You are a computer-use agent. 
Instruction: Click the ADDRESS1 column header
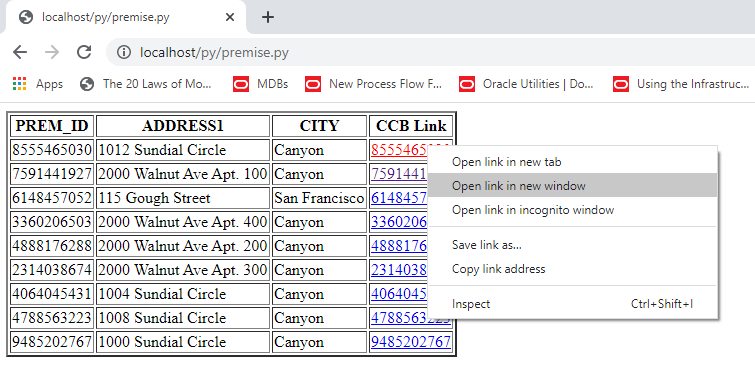pyautogui.click(x=183, y=126)
